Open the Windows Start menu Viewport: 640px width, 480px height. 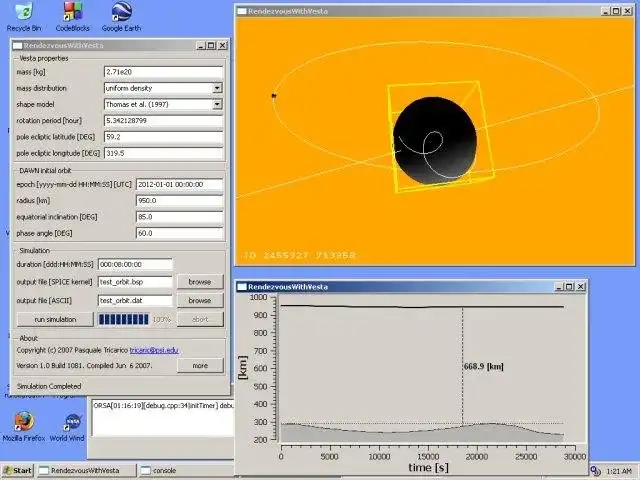18,470
